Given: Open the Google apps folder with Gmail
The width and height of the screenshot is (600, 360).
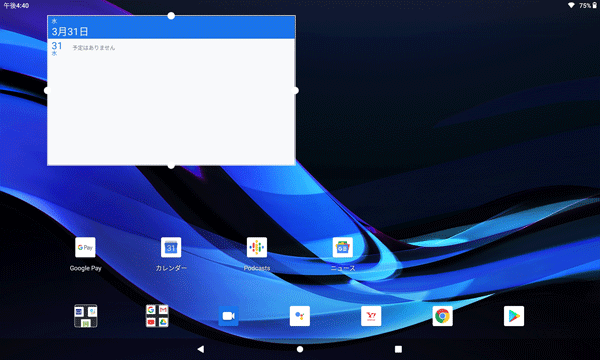Looking at the screenshot, I should point(157,316).
